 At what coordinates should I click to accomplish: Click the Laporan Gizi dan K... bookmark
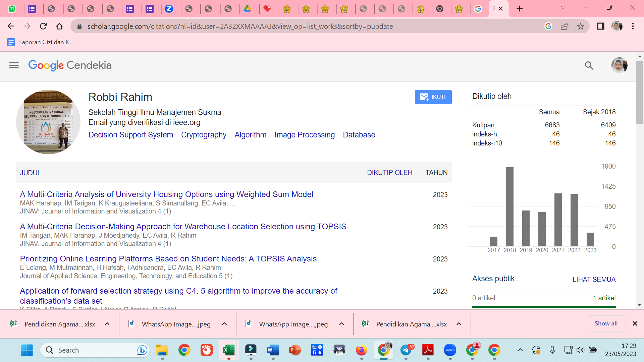click(x=40, y=42)
